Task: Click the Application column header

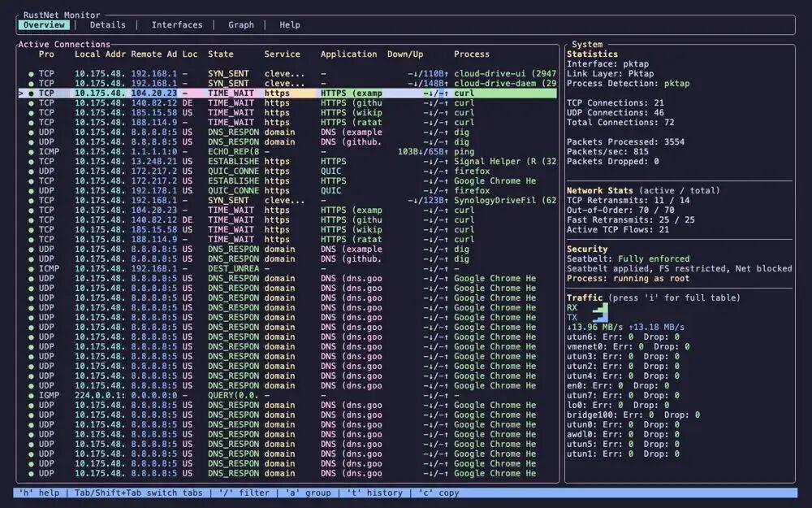Action: click(348, 54)
